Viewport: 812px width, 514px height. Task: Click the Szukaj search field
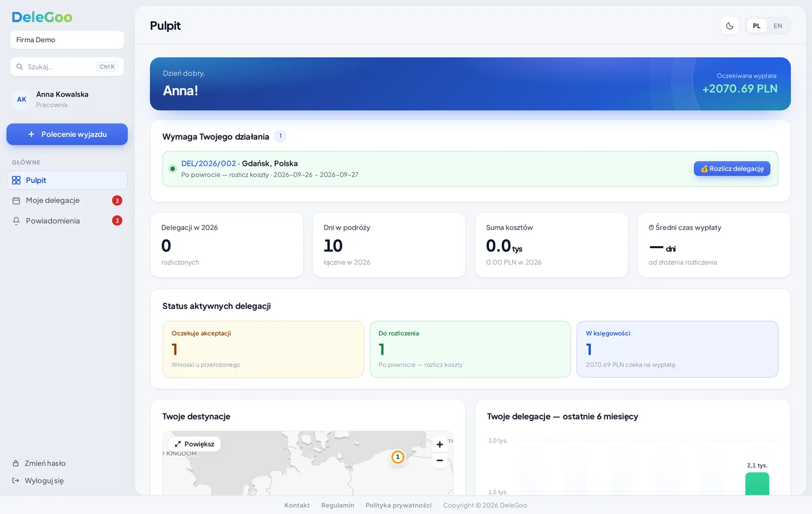67,66
